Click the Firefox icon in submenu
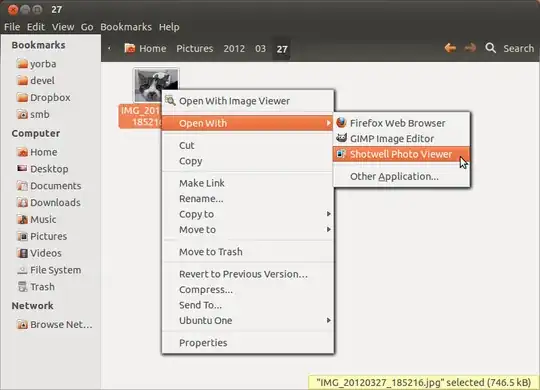This screenshot has height=390, width=540. pos(341,123)
